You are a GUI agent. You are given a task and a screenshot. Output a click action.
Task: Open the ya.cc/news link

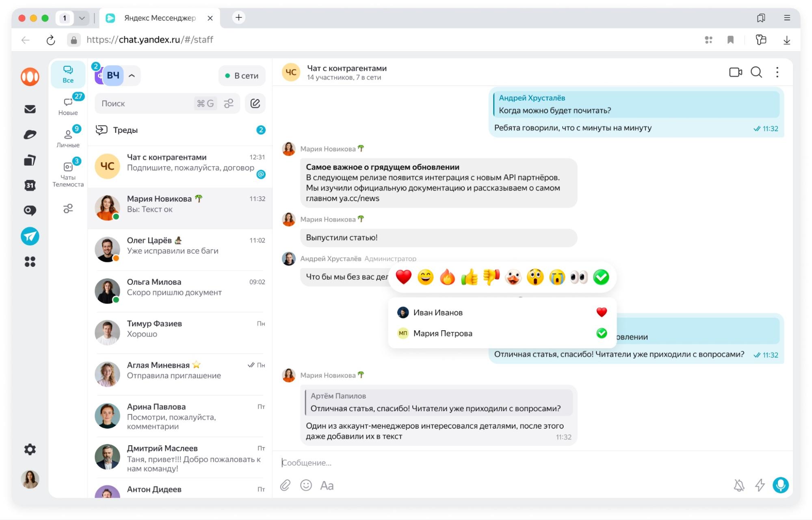pyautogui.click(x=359, y=198)
